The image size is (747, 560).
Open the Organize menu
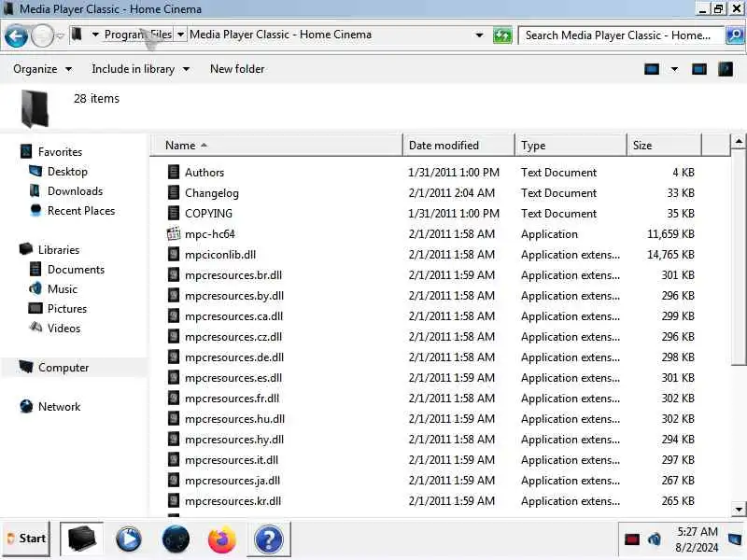tap(42, 69)
